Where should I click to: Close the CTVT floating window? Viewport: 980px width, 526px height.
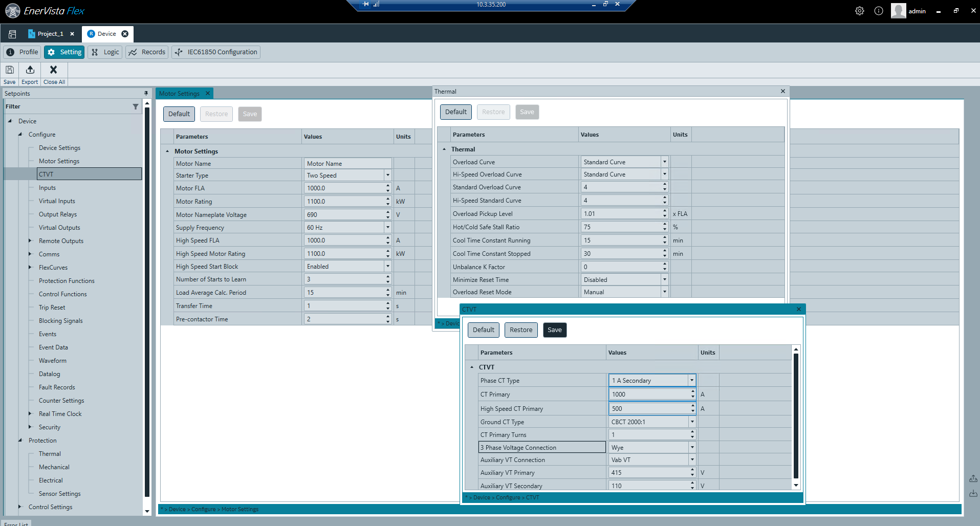[x=799, y=309]
